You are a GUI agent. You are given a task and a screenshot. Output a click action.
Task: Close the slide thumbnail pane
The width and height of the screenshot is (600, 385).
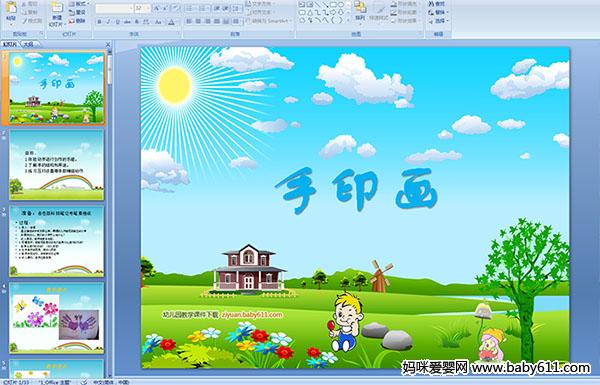click(x=108, y=45)
